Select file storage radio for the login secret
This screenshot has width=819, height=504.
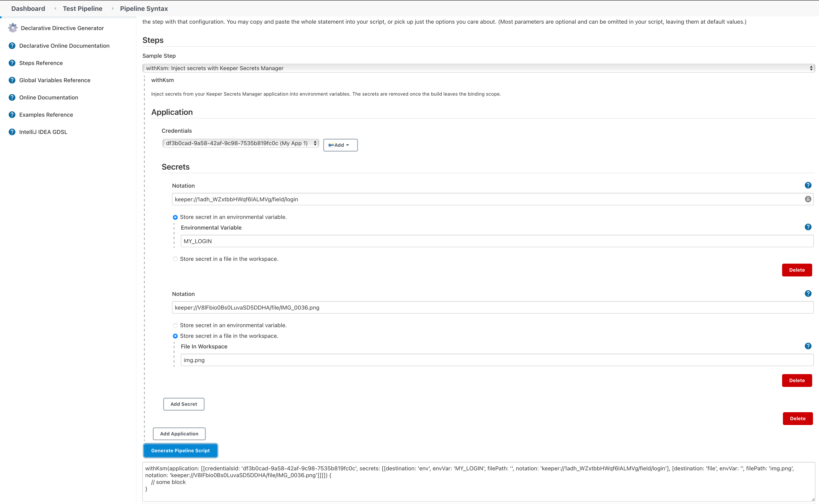point(175,259)
